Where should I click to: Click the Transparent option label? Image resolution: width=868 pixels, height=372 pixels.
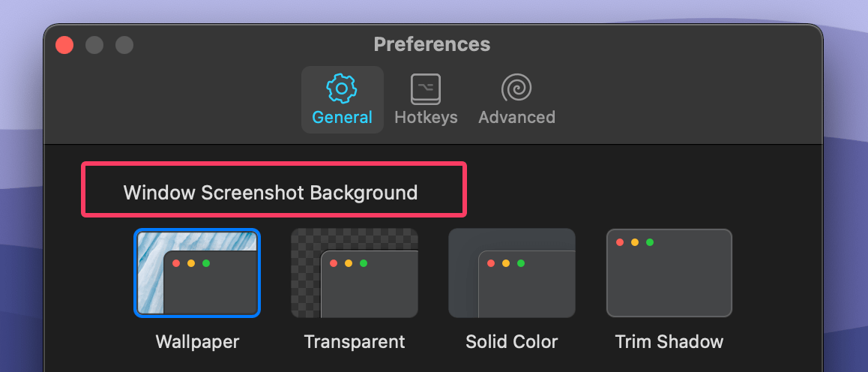pyautogui.click(x=355, y=342)
